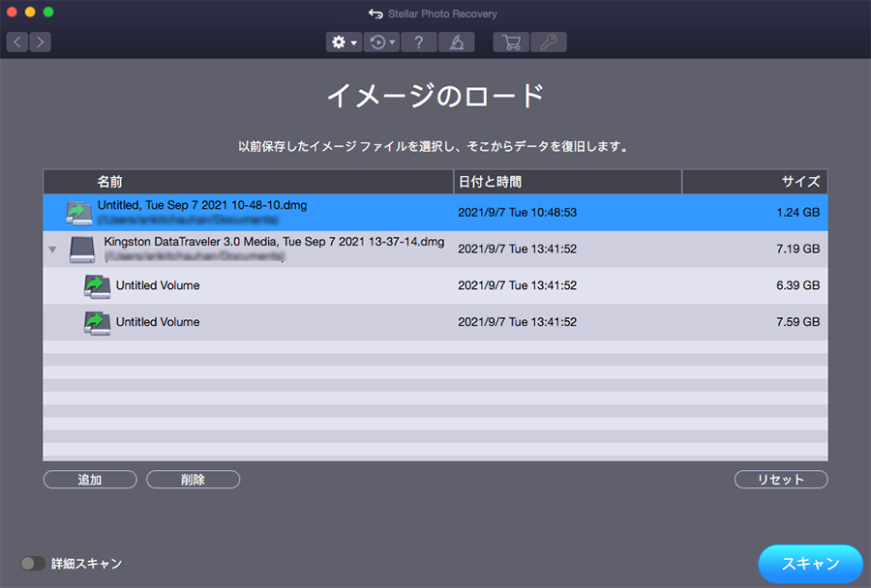Image resolution: width=871 pixels, height=588 pixels.
Task: Click the リセット button
Action: tap(781, 479)
